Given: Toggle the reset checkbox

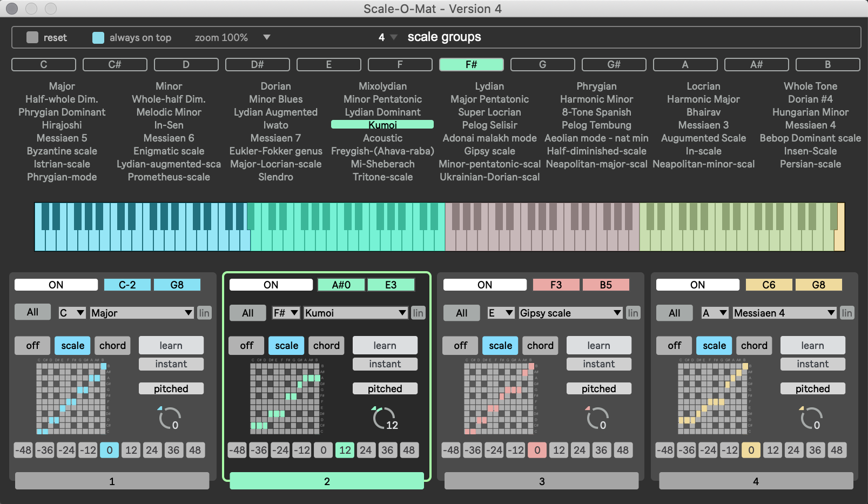Looking at the screenshot, I should click(x=32, y=37).
